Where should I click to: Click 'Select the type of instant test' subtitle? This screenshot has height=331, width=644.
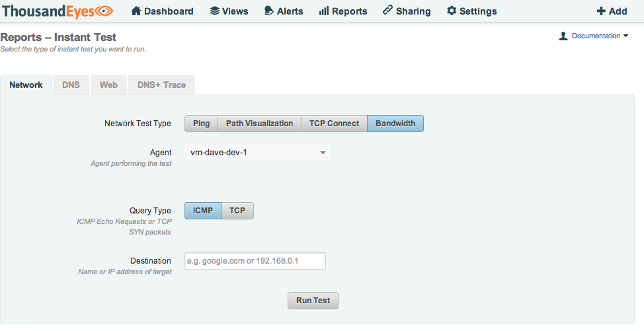point(73,49)
